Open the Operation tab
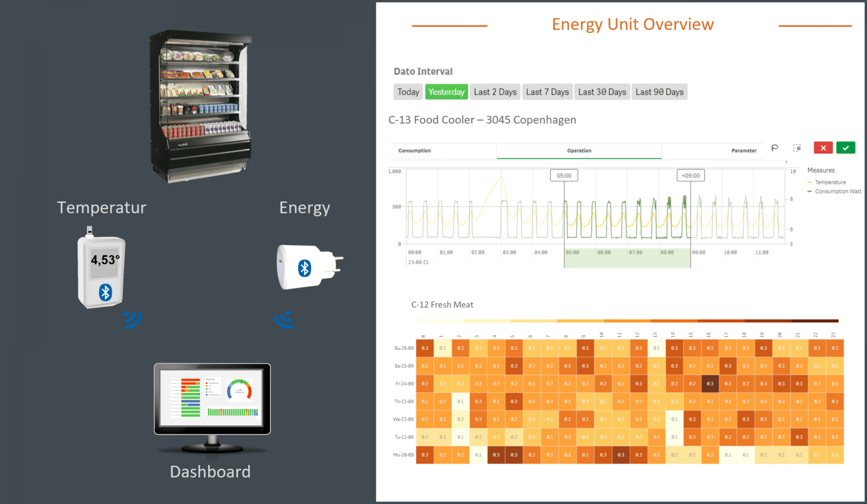867x504 pixels. [579, 150]
